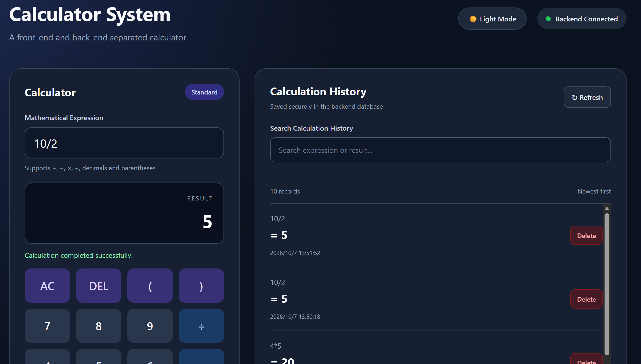Delete the 13:50:18 history record
Screen dimensions: 641x364
586,299
